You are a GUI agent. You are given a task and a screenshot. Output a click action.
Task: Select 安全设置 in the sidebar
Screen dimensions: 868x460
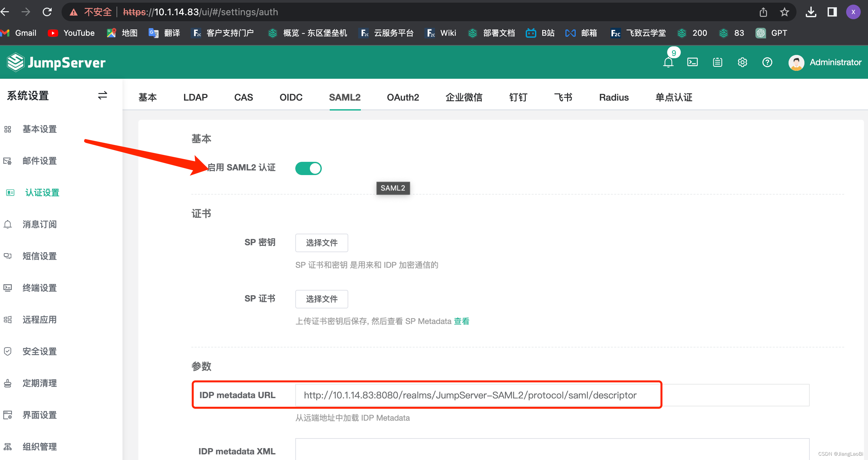tap(39, 351)
